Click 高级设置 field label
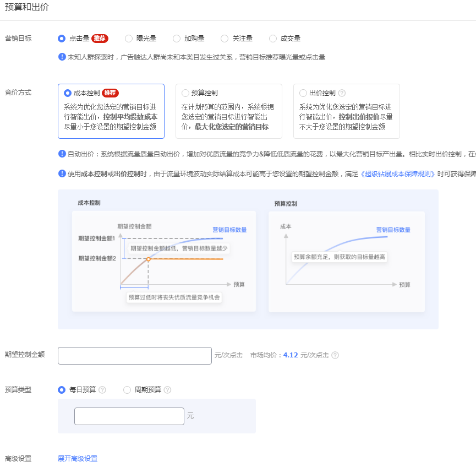This screenshot has width=476, height=467. point(18,459)
